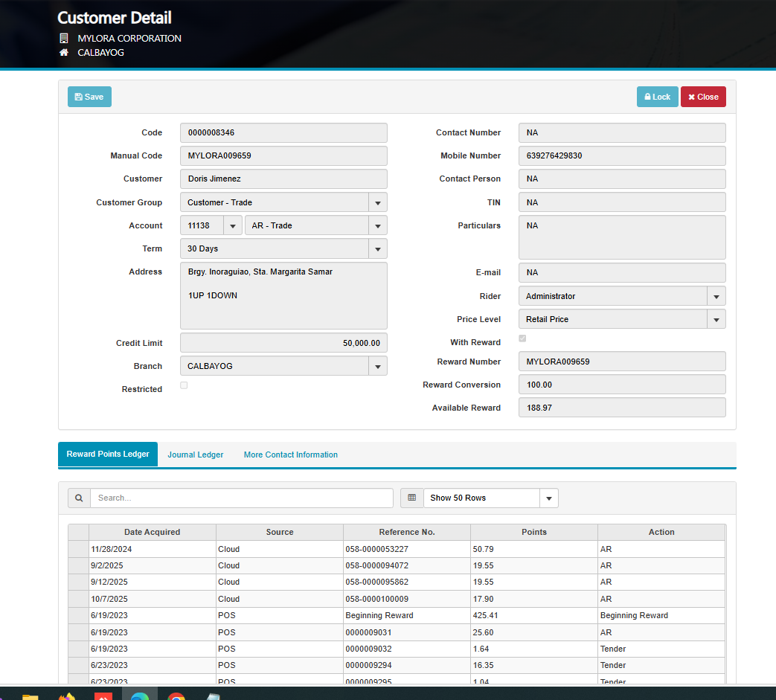This screenshot has width=776, height=700.
Task: Switch to the Journal Ledger tab
Action: click(195, 455)
